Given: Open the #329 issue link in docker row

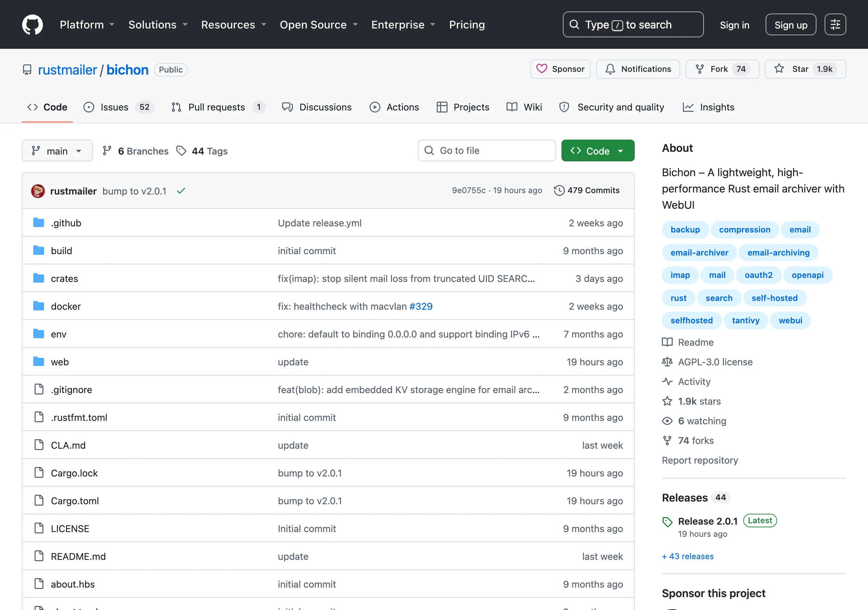Looking at the screenshot, I should (x=421, y=306).
